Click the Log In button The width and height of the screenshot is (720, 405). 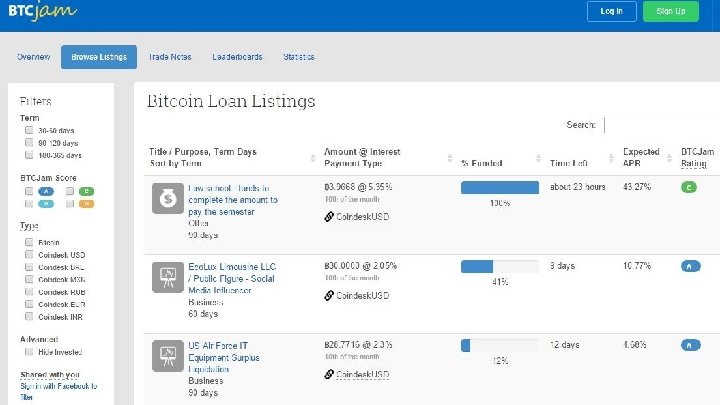point(612,11)
